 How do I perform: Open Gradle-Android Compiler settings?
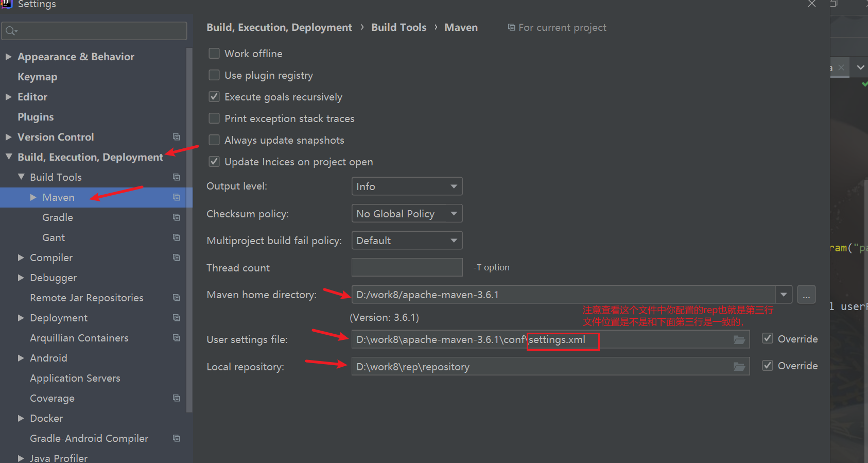pyautogui.click(x=89, y=438)
